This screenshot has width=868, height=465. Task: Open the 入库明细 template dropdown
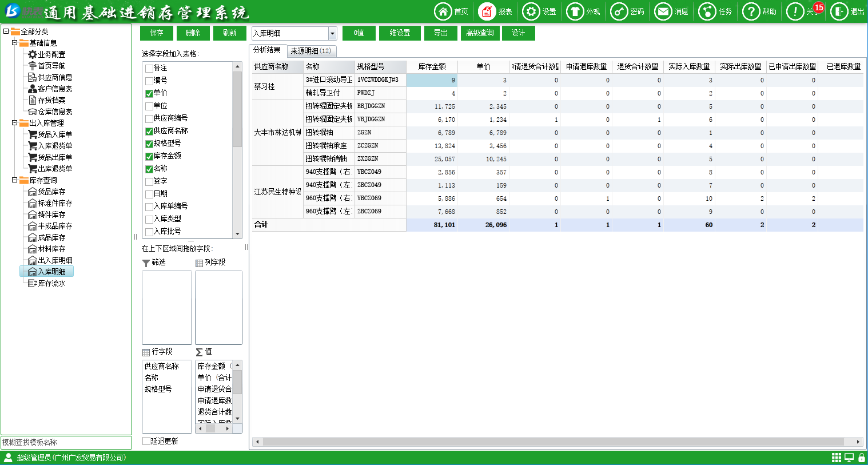pos(332,33)
